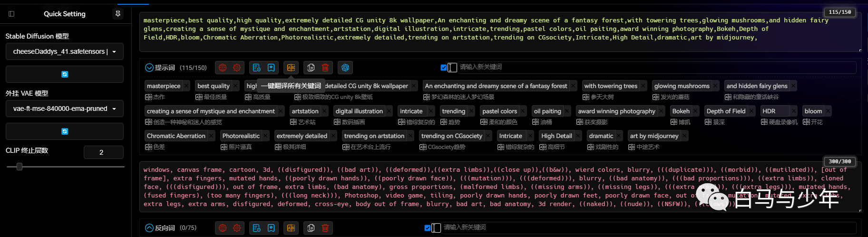Open the cheeseDaddys_41.safetensors model dropdown
868x237 pixels.
pyautogui.click(x=65, y=51)
